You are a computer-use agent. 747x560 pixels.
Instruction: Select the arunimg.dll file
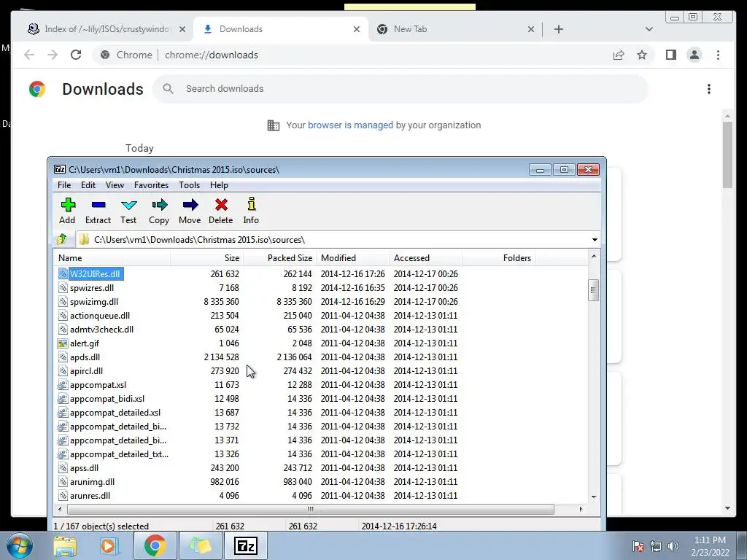tap(92, 482)
